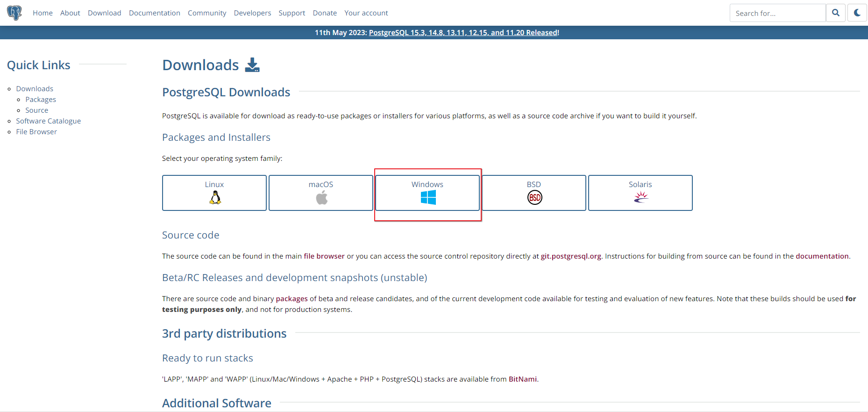
Task: Follow the git.postgresql.org link
Action: click(571, 256)
